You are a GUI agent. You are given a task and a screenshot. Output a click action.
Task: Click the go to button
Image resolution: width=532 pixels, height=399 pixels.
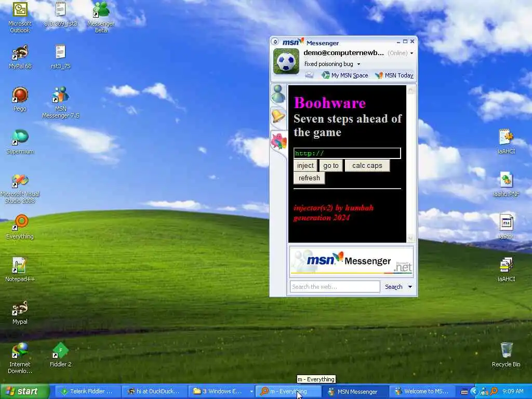[331, 166]
